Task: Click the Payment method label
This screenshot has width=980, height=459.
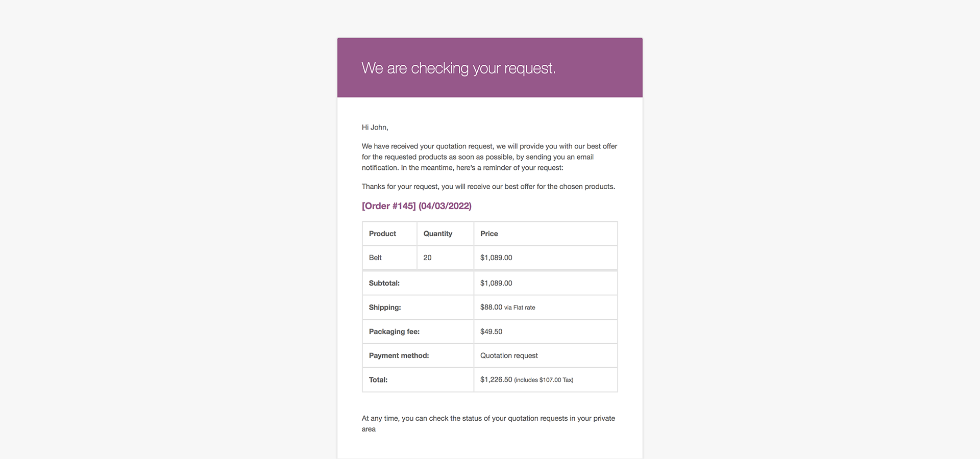Action: point(399,355)
